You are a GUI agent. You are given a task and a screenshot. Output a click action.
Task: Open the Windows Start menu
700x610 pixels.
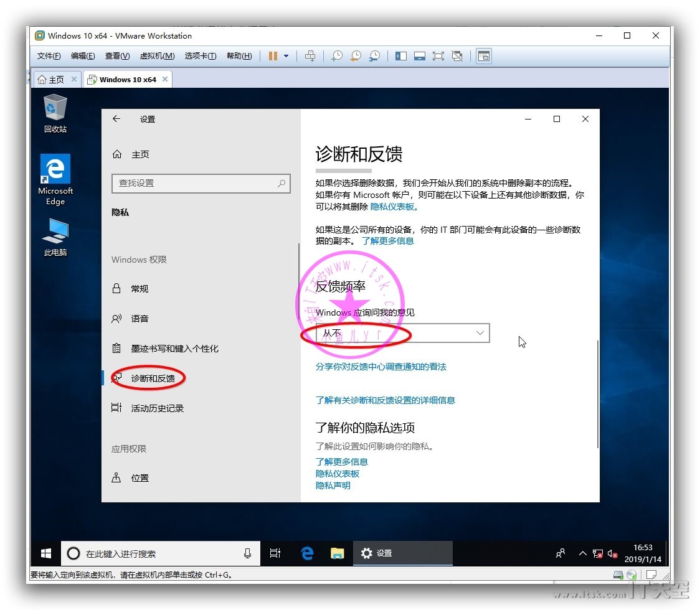tap(45, 554)
